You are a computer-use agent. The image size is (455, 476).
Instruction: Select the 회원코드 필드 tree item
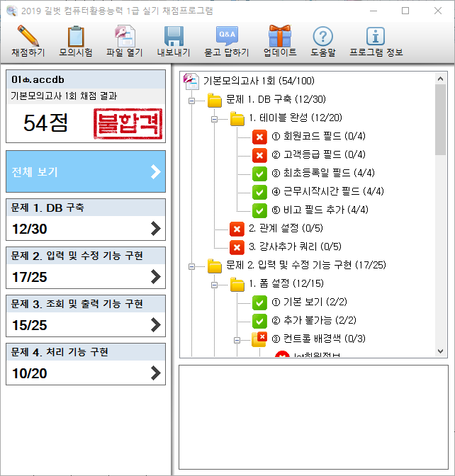313,137
